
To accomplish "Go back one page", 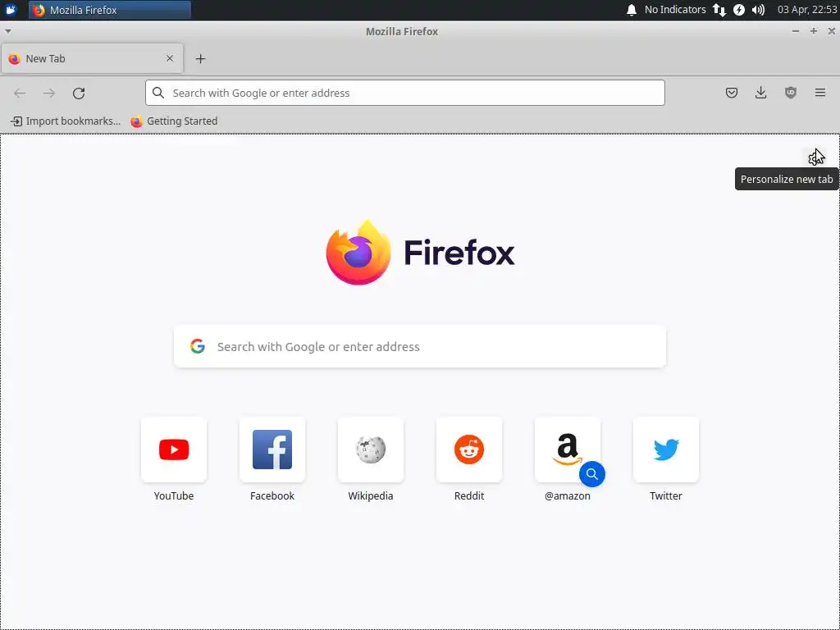I will (20, 94).
